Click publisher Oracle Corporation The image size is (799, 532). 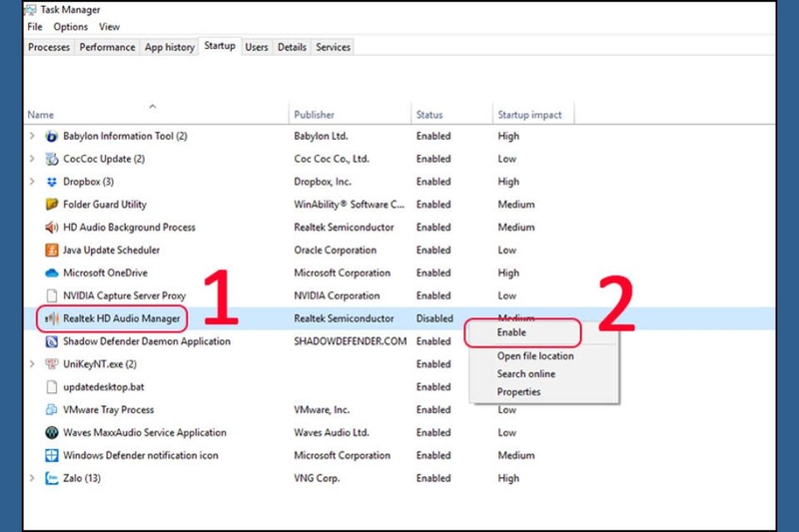[x=336, y=250]
